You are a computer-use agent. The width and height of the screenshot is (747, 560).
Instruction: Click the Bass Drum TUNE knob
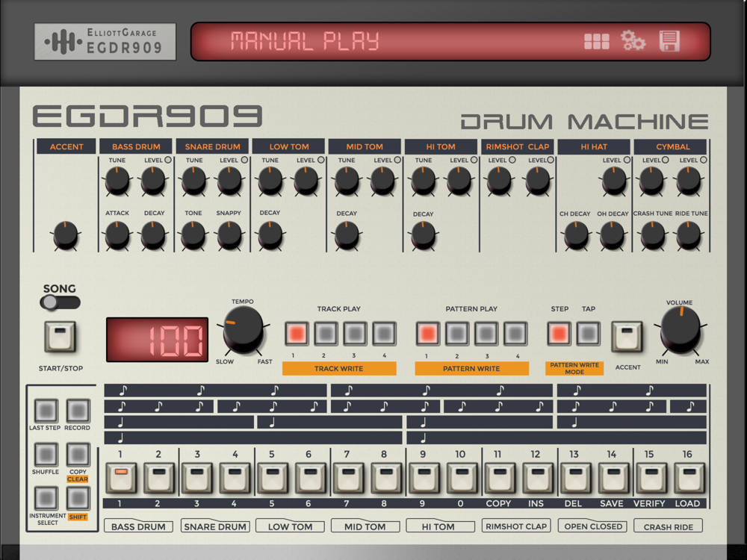[117, 181]
